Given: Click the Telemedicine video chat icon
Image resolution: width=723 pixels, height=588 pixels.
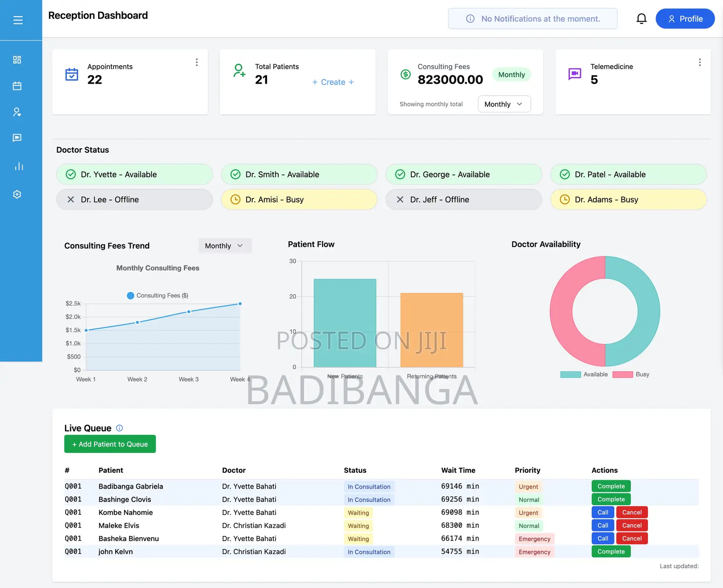Looking at the screenshot, I should pos(575,74).
